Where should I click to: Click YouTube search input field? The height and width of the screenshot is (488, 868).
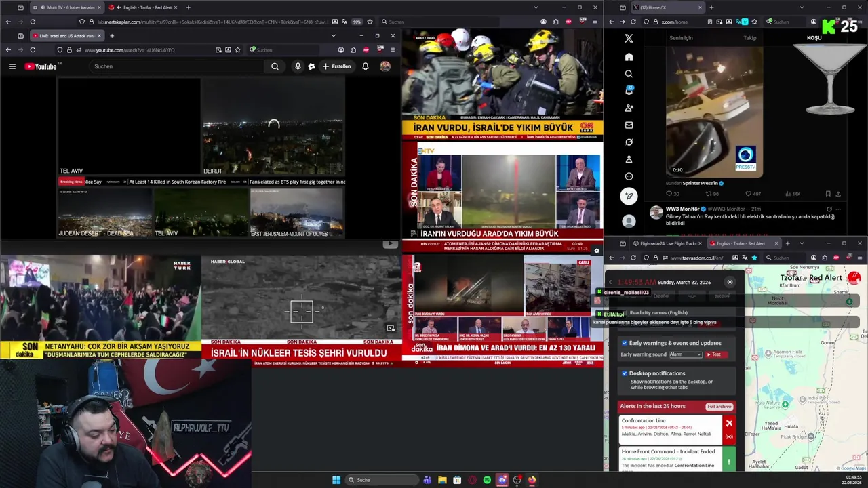[x=175, y=66]
